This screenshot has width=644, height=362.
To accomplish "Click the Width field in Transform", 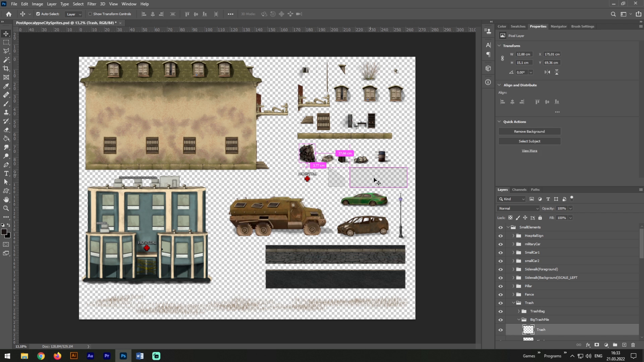I will 524,54.
